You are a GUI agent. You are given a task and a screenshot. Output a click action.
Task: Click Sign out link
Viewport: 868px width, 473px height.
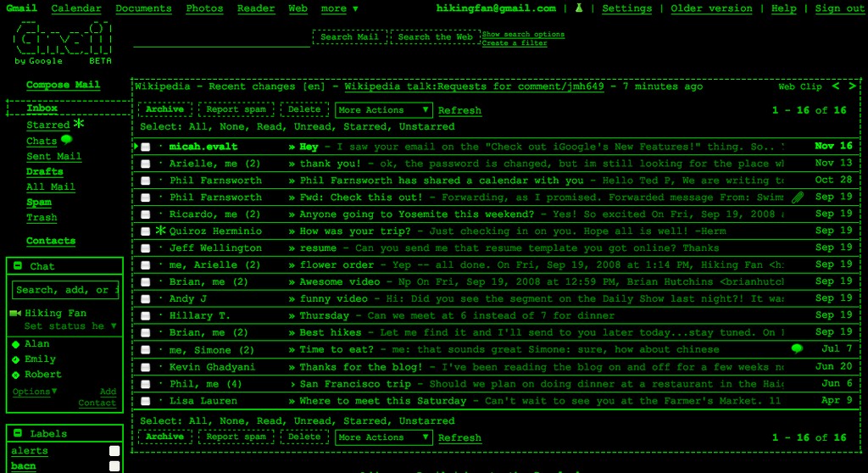coord(839,8)
